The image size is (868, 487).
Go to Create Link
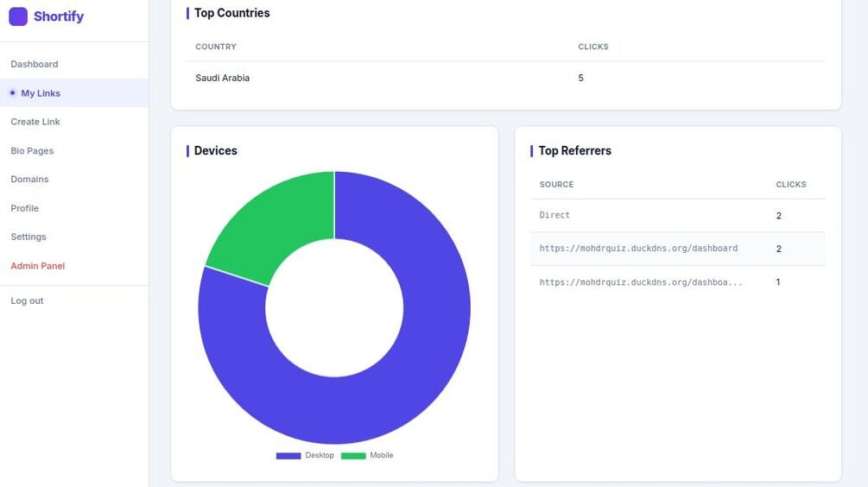tap(35, 122)
